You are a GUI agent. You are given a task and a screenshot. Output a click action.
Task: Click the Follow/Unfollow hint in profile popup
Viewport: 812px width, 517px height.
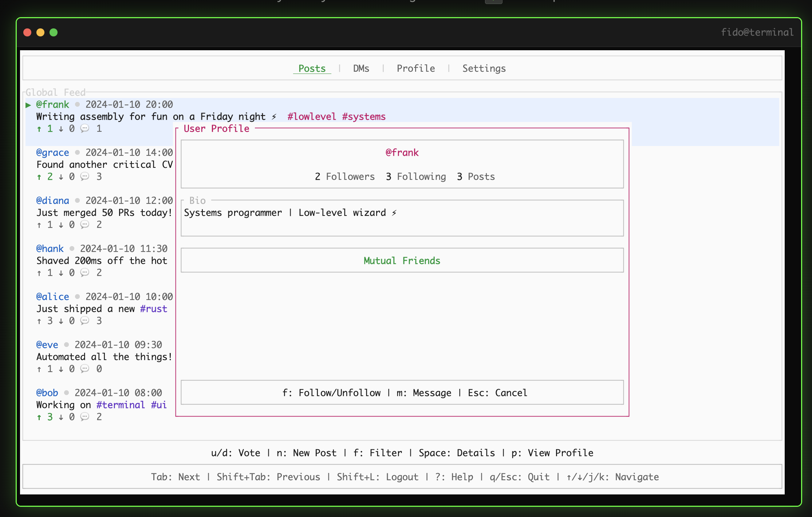[331, 393]
